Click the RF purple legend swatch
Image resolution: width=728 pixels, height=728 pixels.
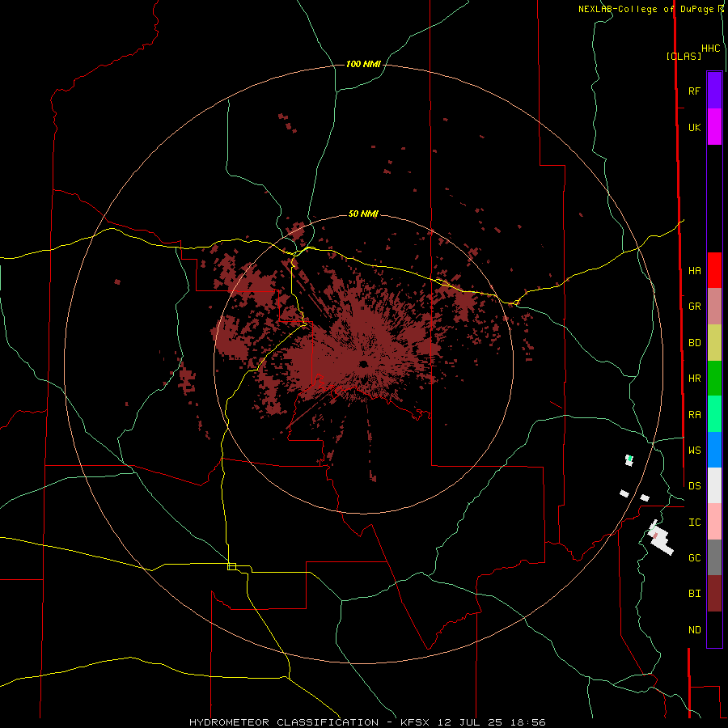coord(714,91)
